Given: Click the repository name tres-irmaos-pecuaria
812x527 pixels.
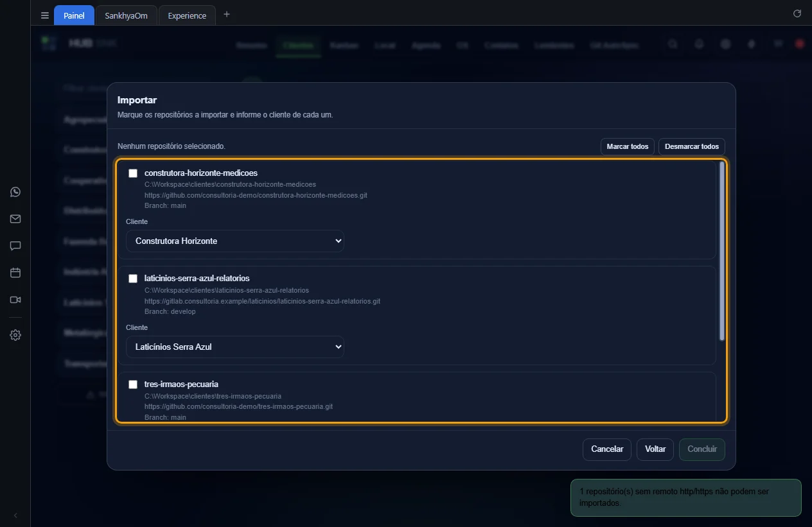Looking at the screenshot, I should 181,384.
